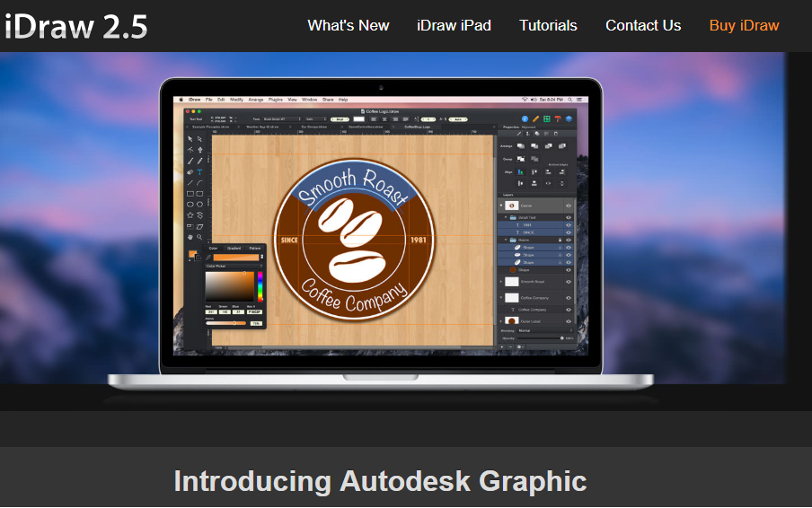Select the Rounded Rectangle tool

(200, 194)
